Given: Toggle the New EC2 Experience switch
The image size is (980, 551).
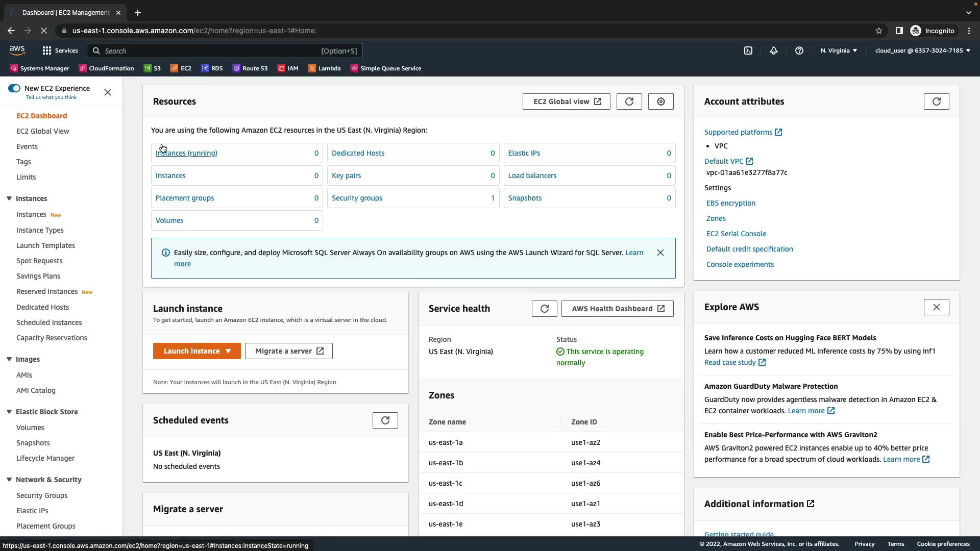Looking at the screenshot, I should pos(14,88).
